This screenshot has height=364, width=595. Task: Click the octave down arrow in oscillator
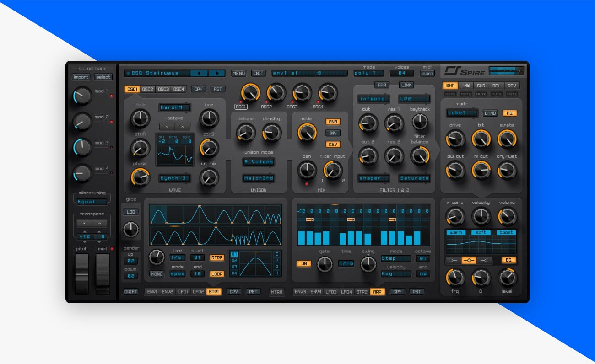click(167, 127)
